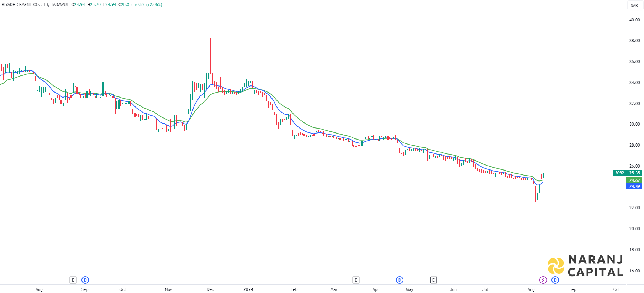Screen dimensions: 644x293
Task: Click the 32.00 price axis label
Action: pyautogui.click(x=634, y=104)
